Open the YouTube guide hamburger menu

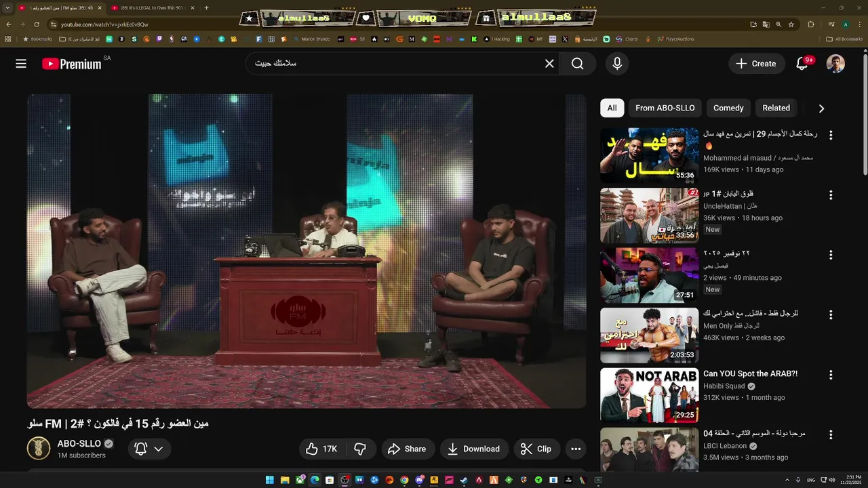[x=21, y=64]
